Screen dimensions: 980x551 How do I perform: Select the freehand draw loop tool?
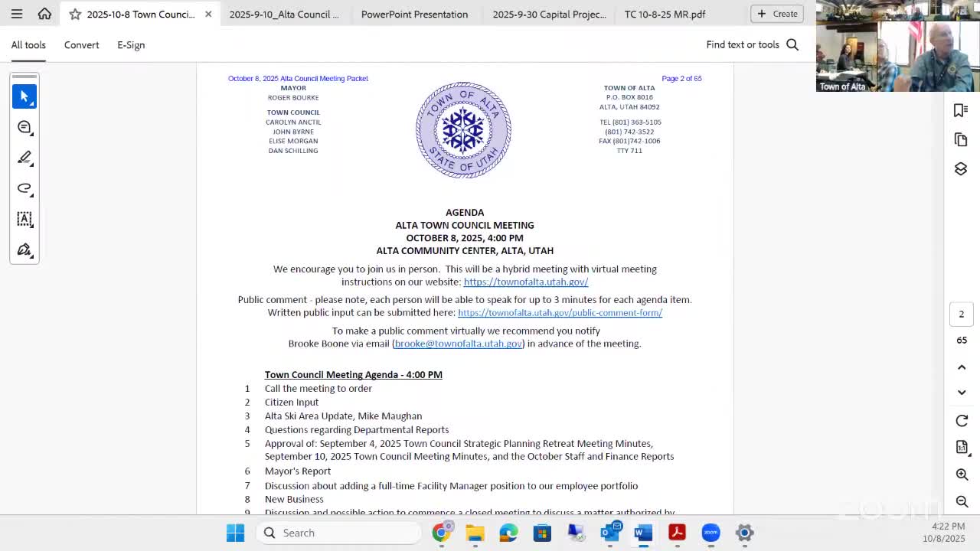pos(24,188)
